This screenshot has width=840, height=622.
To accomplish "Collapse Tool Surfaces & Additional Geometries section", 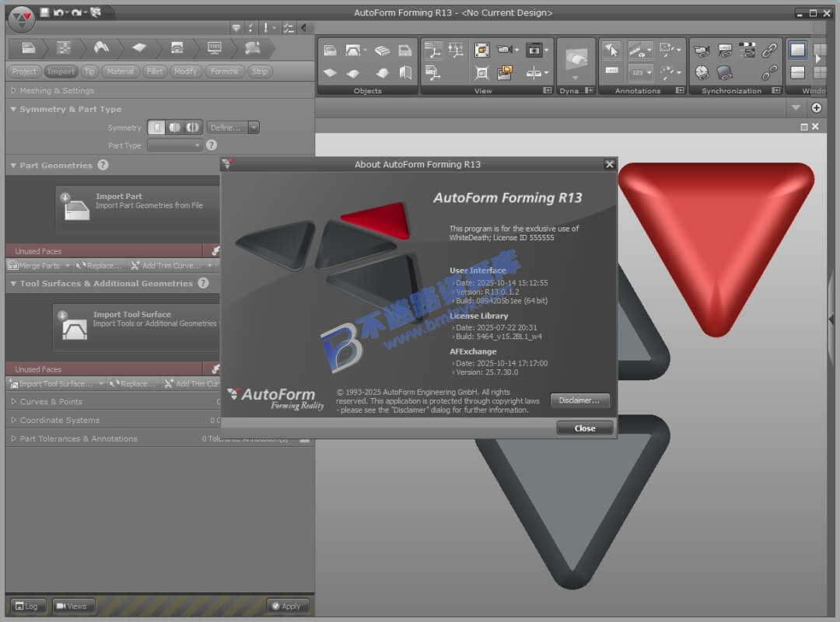I will click(13, 284).
